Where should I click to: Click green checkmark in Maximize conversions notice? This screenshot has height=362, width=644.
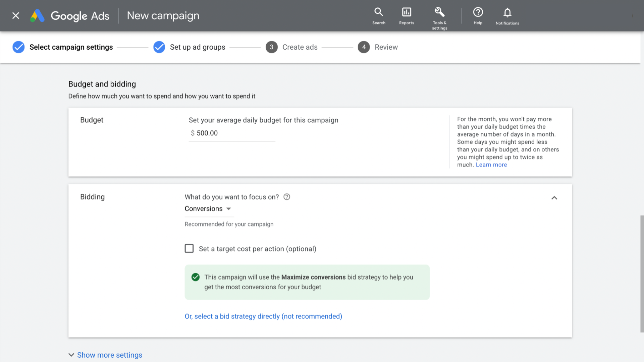click(196, 277)
